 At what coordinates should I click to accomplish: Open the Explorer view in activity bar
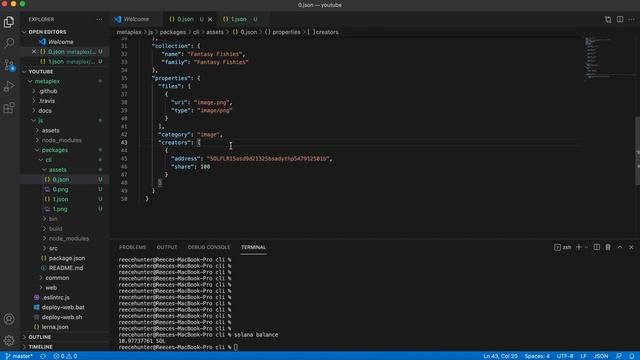pyautogui.click(x=9, y=22)
